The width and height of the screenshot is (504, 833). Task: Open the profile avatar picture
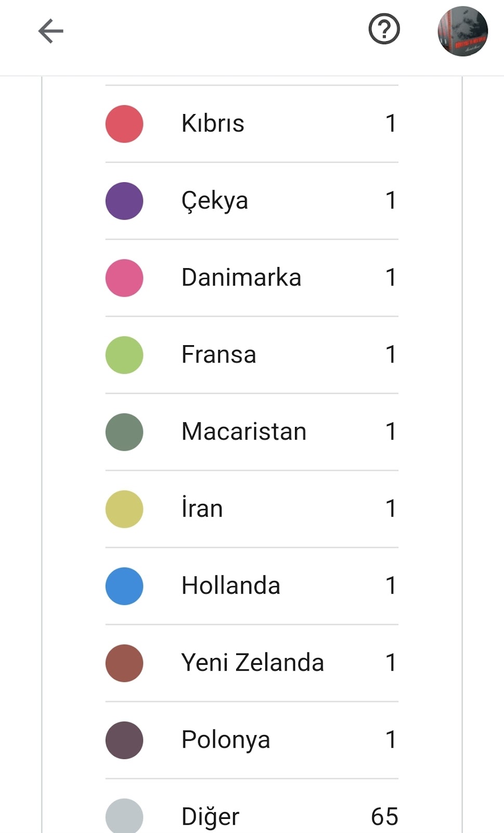(x=462, y=31)
